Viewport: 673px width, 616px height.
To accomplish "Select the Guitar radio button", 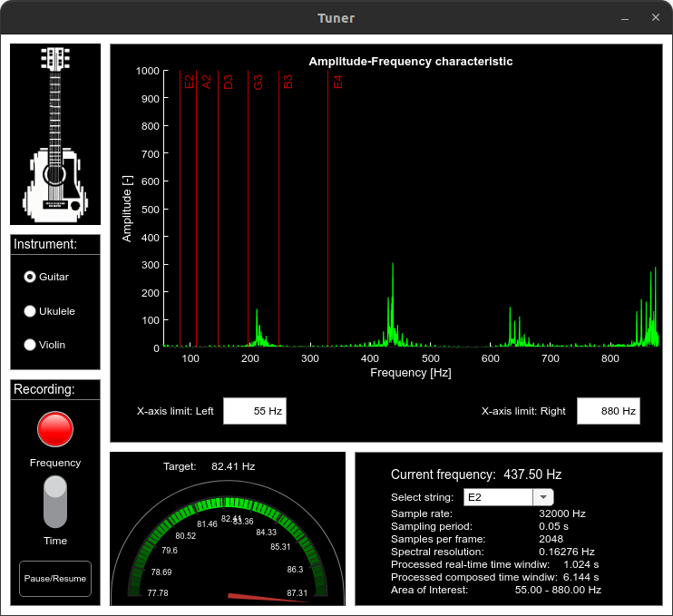I will click(x=30, y=277).
